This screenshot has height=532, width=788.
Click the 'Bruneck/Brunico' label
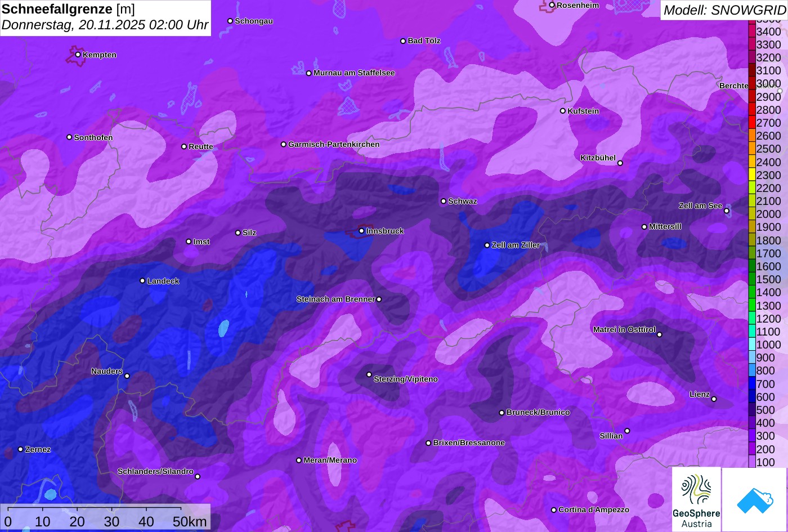click(x=538, y=412)
